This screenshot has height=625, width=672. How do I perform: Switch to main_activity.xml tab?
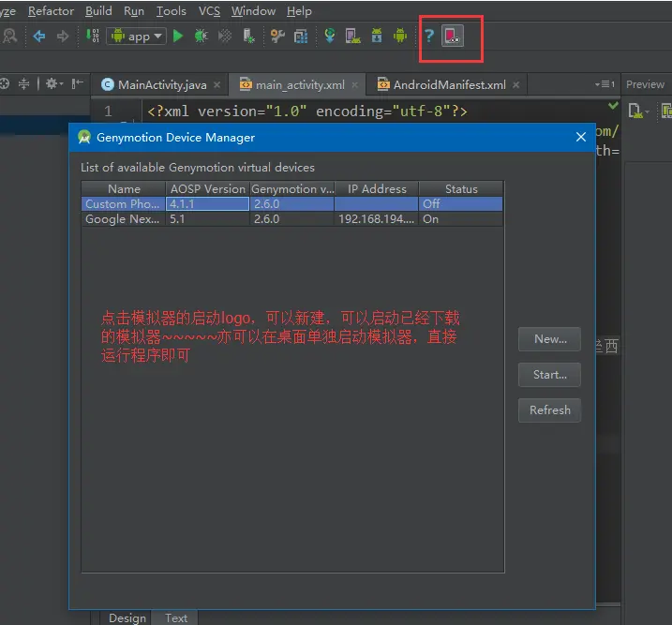(x=297, y=85)
